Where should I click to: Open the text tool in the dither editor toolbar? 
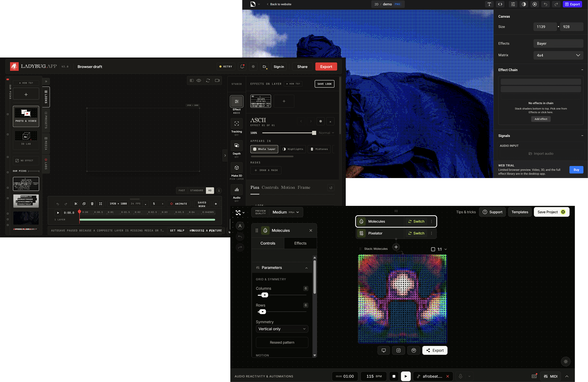click(489, 4)
